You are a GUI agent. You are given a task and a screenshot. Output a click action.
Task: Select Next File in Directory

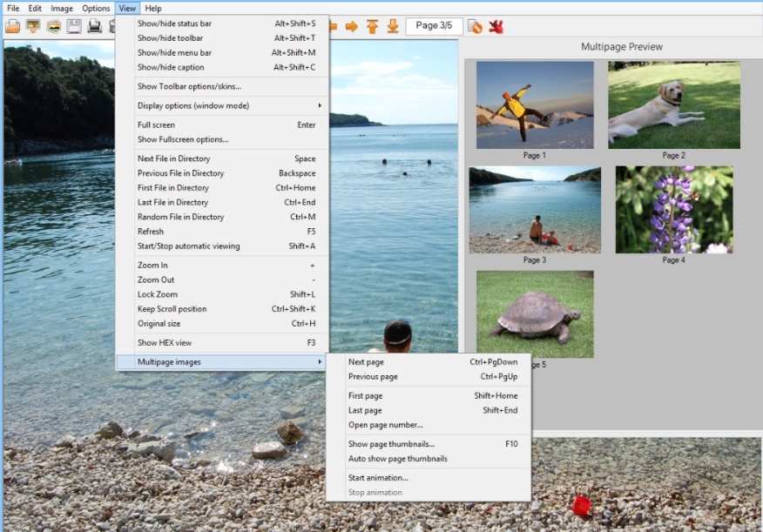(x=222, y=158)
